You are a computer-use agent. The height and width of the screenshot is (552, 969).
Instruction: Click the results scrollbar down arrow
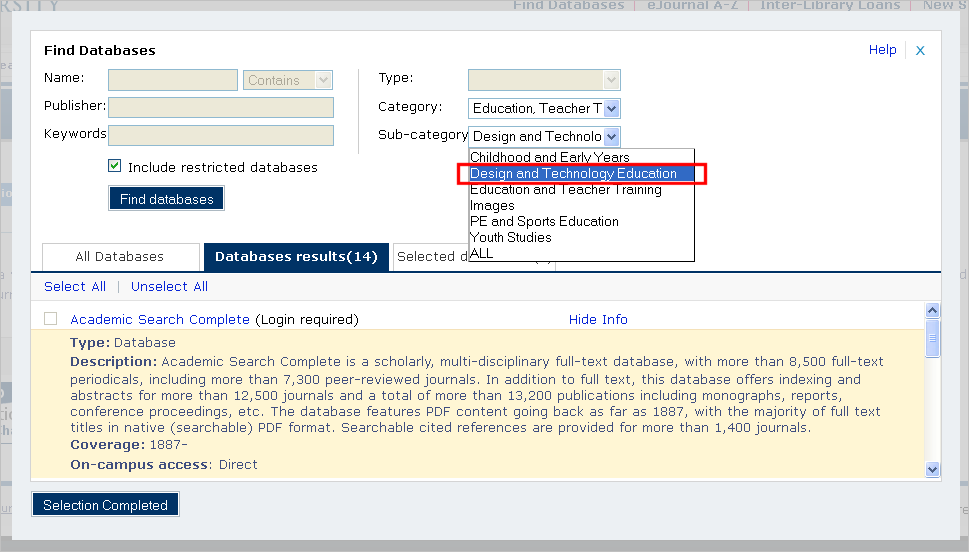(x=933, y=469)
